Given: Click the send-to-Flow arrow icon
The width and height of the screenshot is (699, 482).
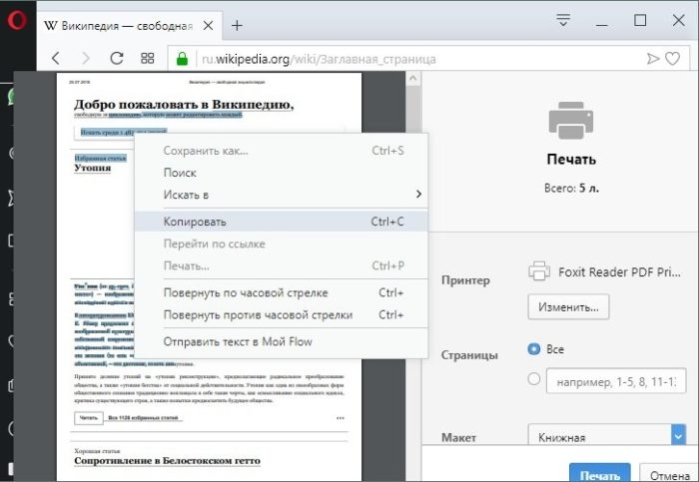Looking at the screenshot, I should (x=653, y=58).
